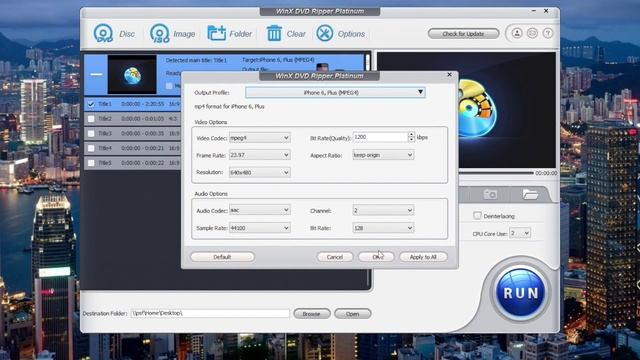This screenshot has width=640, height=360.
Task: Confirm the dialog with OK button
Action: coord(376,257)
